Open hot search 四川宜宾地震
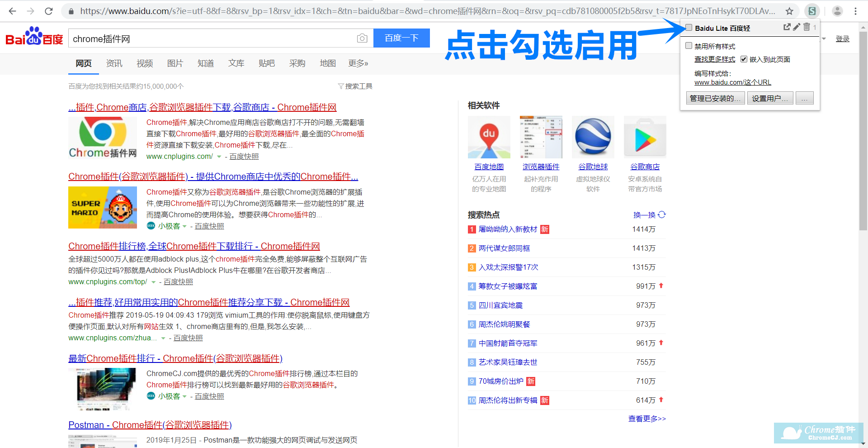This screenshot has width=868, height=448. point(500,305)
